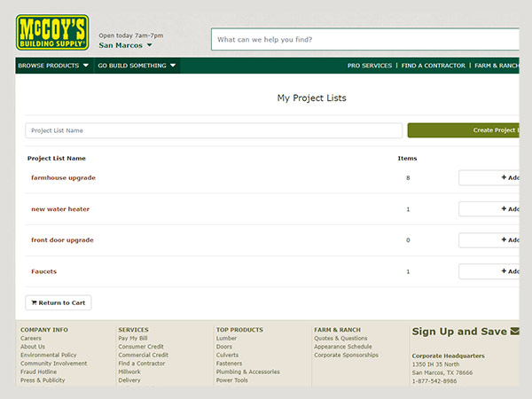Open the front door upgrade project list
Image resolution: width=532 pixels, height=399 pixels.
click(62, 240)
